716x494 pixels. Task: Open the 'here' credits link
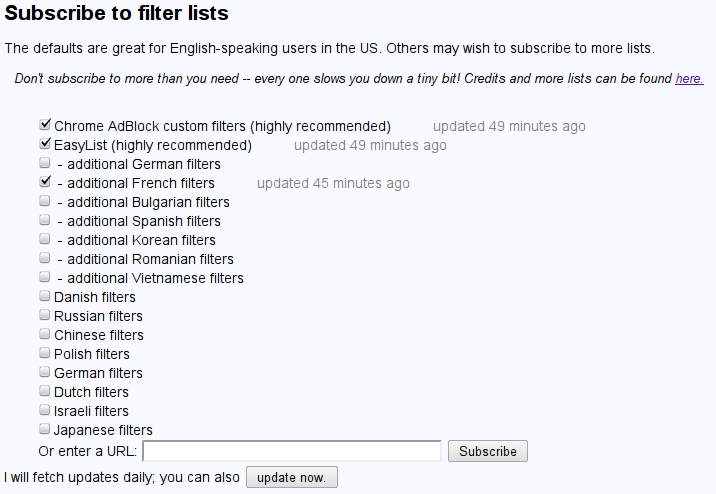pos(689,78)
